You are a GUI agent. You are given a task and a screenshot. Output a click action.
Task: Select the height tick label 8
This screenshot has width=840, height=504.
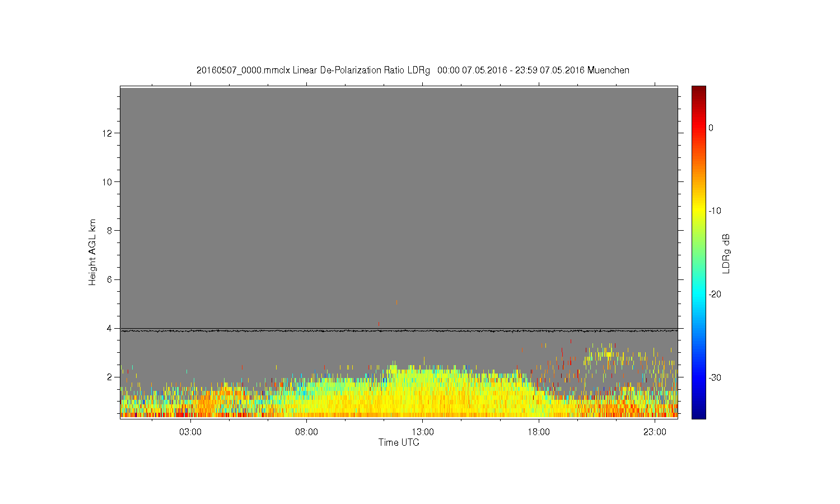[110, 231]
